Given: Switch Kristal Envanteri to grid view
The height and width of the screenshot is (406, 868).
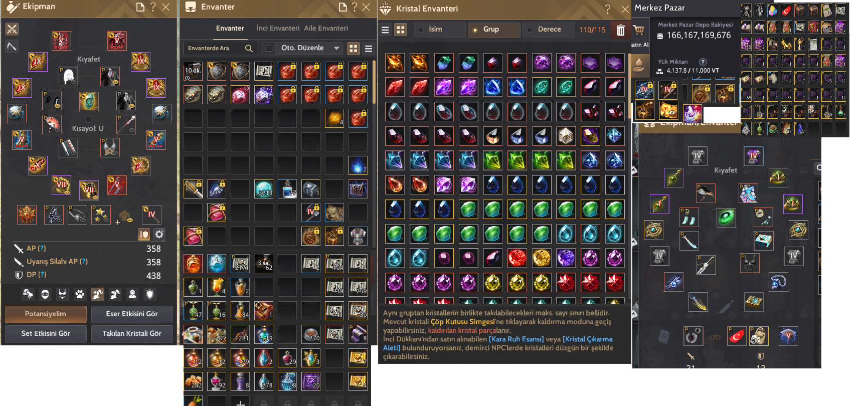Looking at the screenshot, I should click(x=401, y=30).
